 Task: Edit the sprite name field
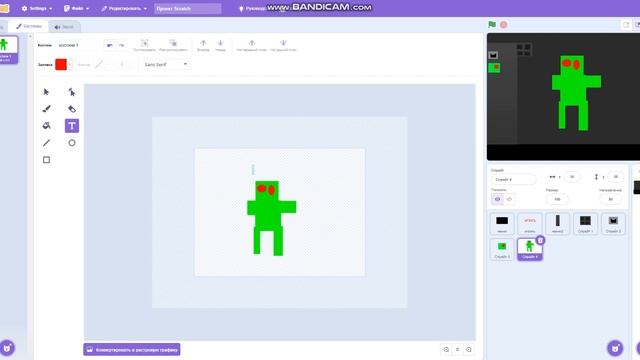coord(513,179)
